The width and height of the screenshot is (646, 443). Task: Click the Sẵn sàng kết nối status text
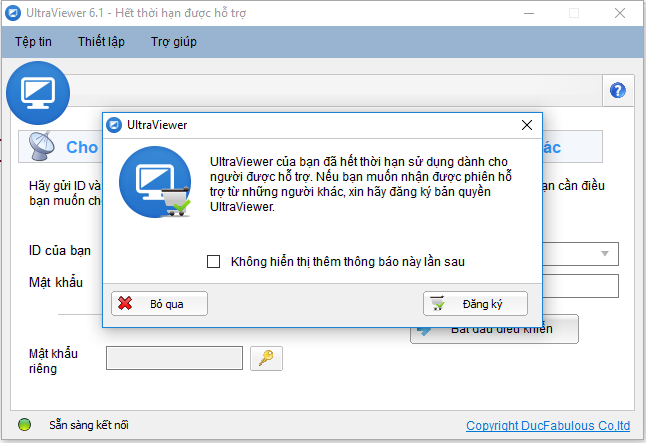[x=89, y=425]
